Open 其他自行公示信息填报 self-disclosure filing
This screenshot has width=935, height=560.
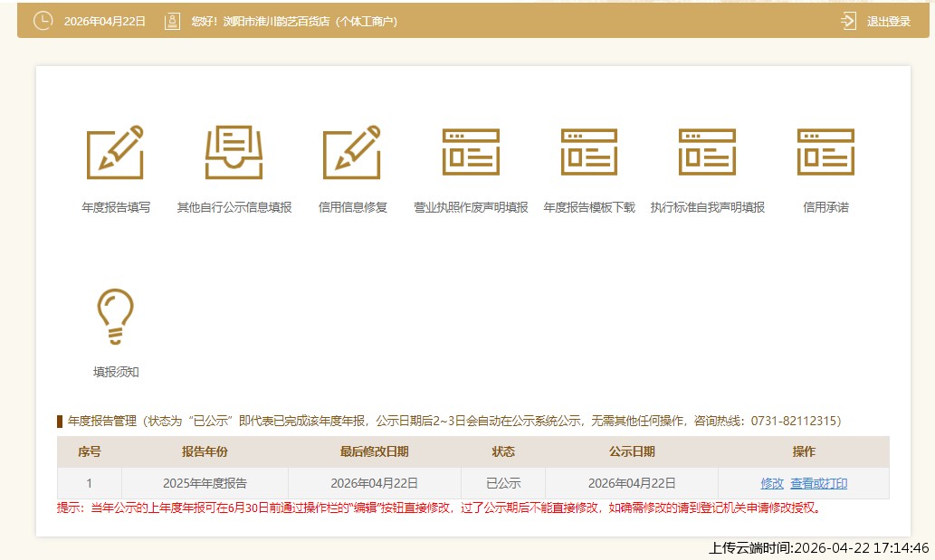tap(234, 154)
